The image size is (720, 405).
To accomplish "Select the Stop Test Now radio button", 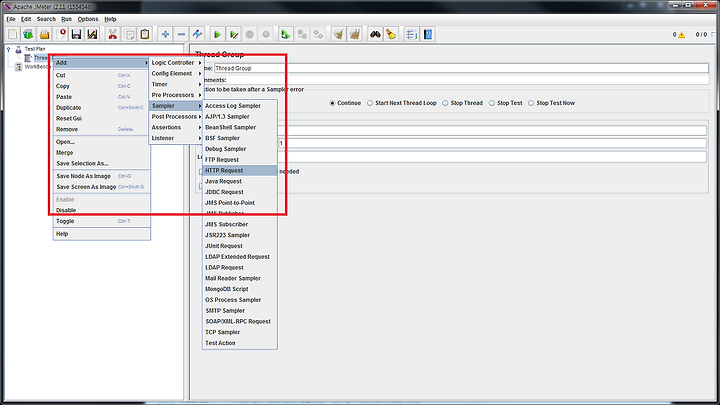I will click(x=531, y=103).
